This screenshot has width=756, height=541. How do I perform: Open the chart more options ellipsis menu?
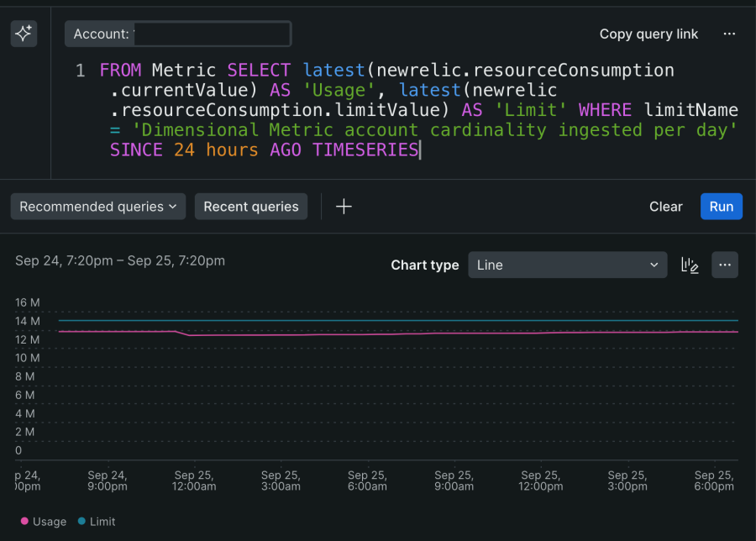click(x=725, y=265)
